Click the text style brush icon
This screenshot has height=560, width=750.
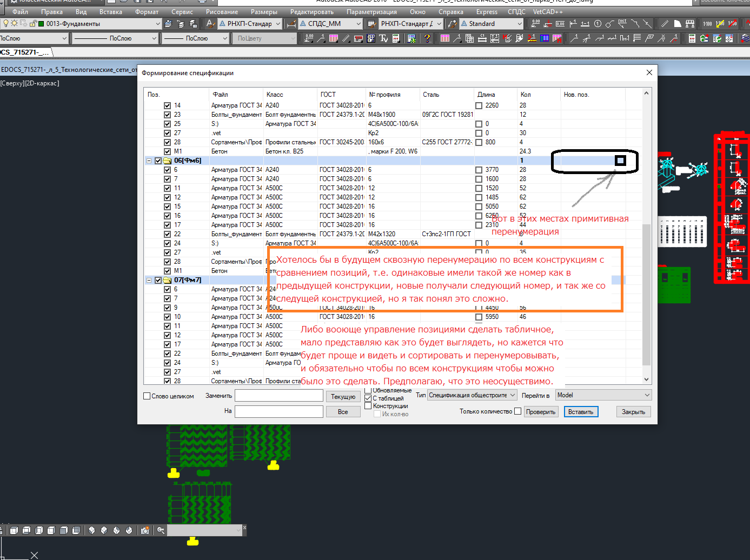pos(210,24)
